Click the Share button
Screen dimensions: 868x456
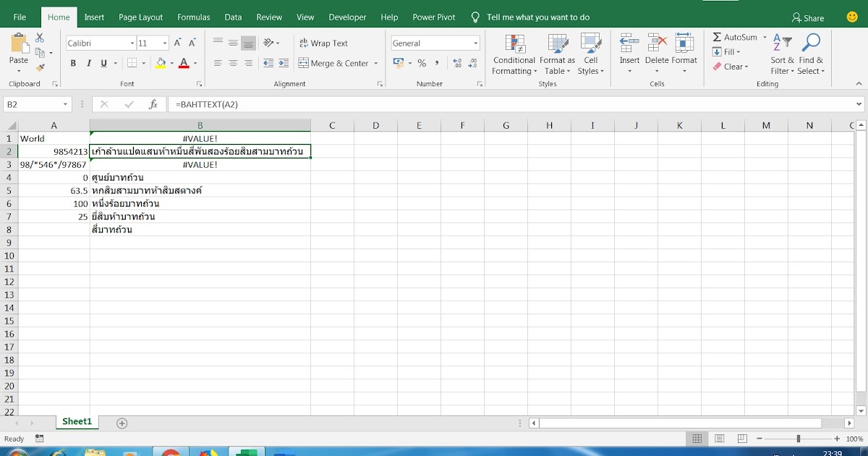[808, 17]
